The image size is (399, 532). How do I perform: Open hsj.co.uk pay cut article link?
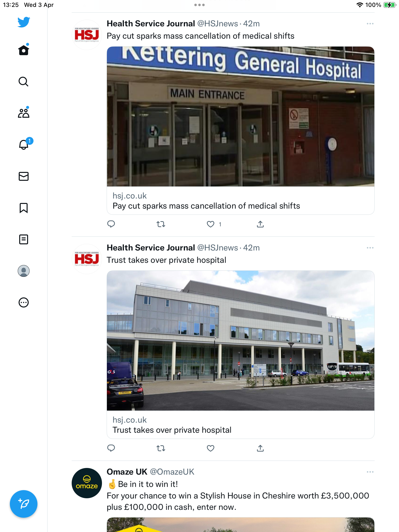[x=240, y=201]
